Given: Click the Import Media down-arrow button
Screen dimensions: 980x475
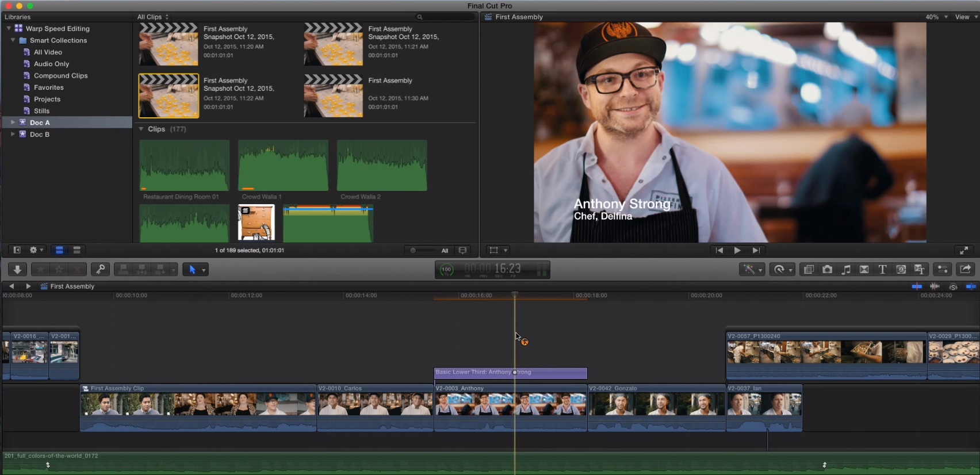Looking at the screenshot, I should tap(17, 269).
